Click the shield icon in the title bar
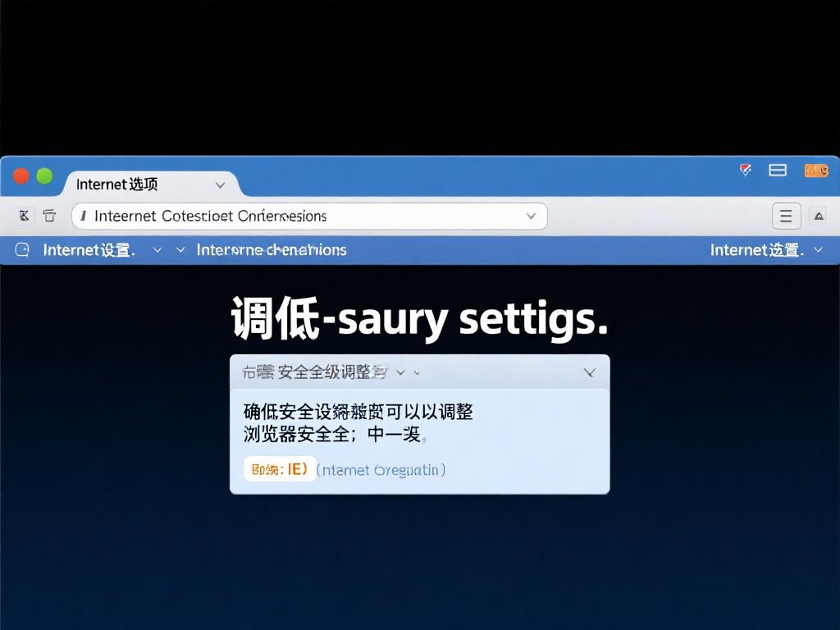 coord(745,170)
